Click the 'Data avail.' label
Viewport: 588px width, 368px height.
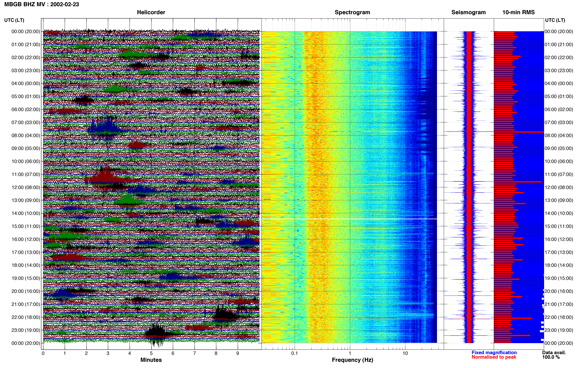pyautogui.click(x=554, y=353)
